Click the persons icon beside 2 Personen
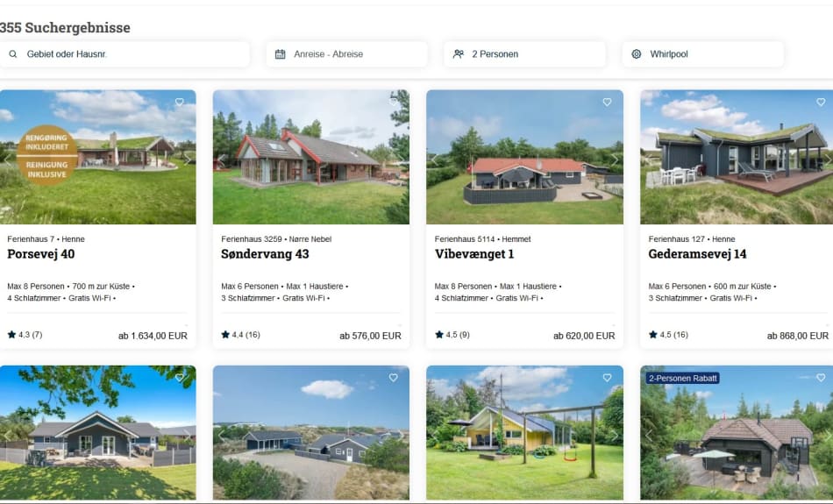Screen dimensions: 833x504 tap(459, 54)
